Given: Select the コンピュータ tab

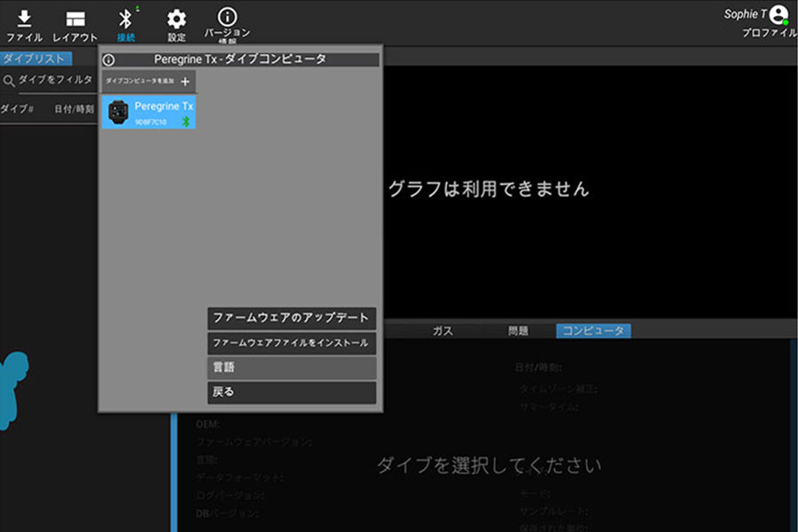Looking at the screenshot, I should (x=593, y=331).
